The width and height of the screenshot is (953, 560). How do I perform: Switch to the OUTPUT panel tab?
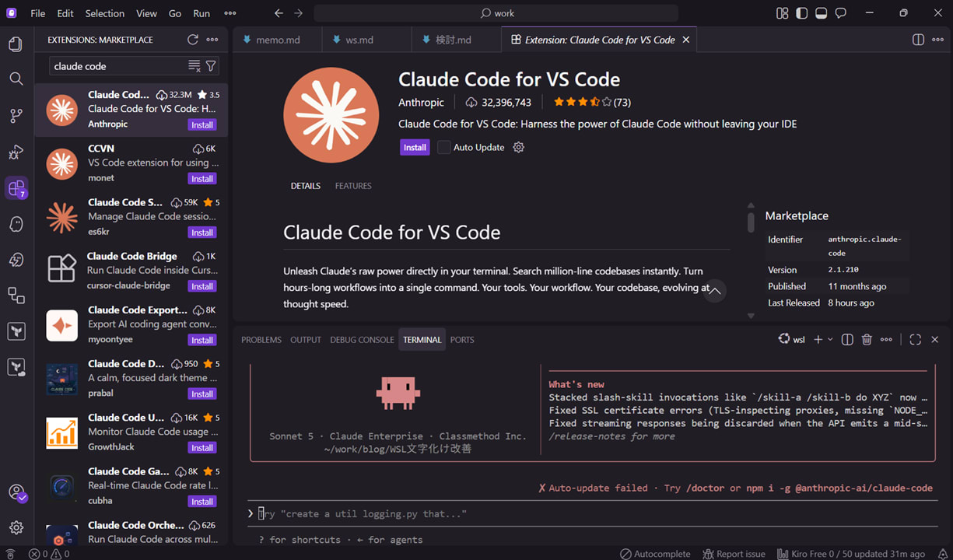click(306, 340)
